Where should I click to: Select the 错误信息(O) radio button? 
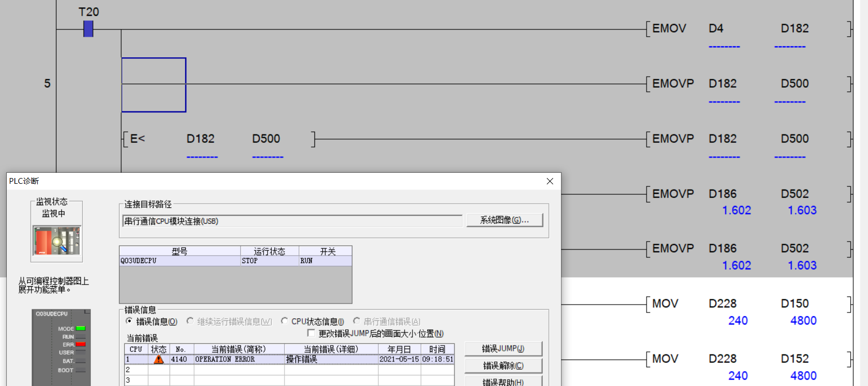coord(129,321)
